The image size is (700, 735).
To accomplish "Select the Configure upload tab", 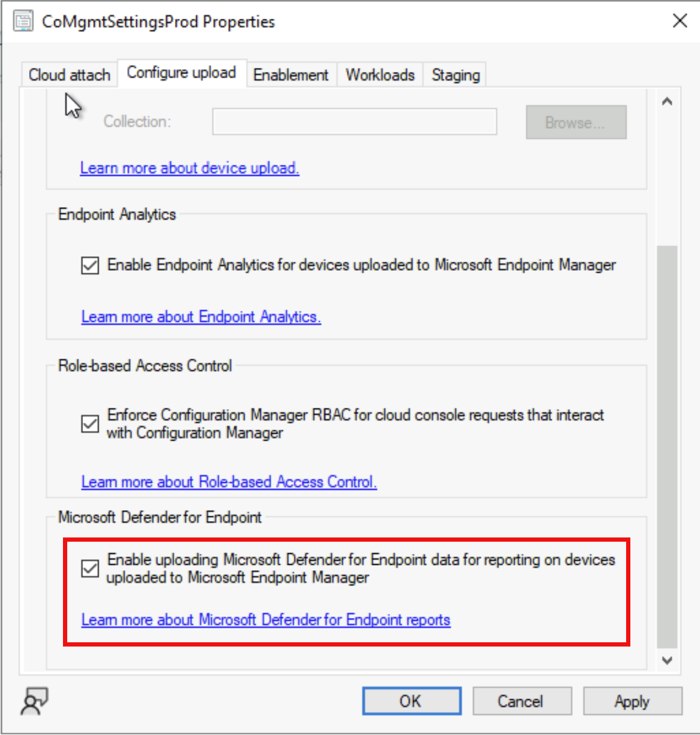I will (x=181, y=73).
